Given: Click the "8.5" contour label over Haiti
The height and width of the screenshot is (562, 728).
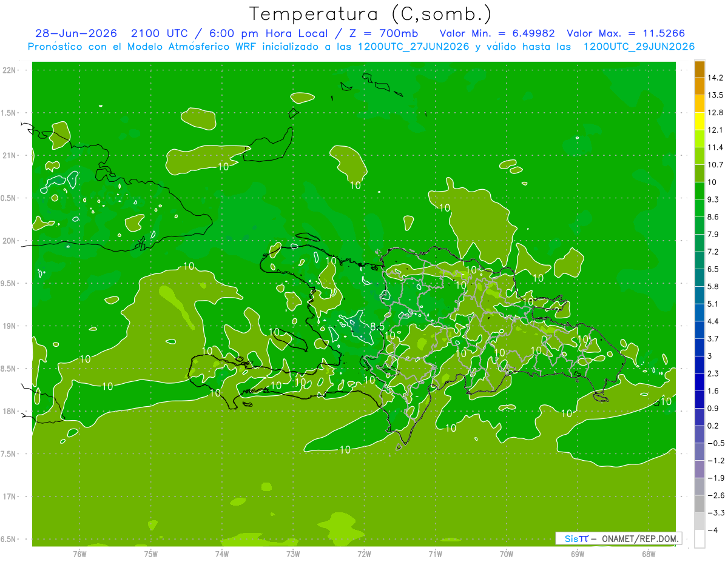Looking at the screenshot, I should 377,327.
